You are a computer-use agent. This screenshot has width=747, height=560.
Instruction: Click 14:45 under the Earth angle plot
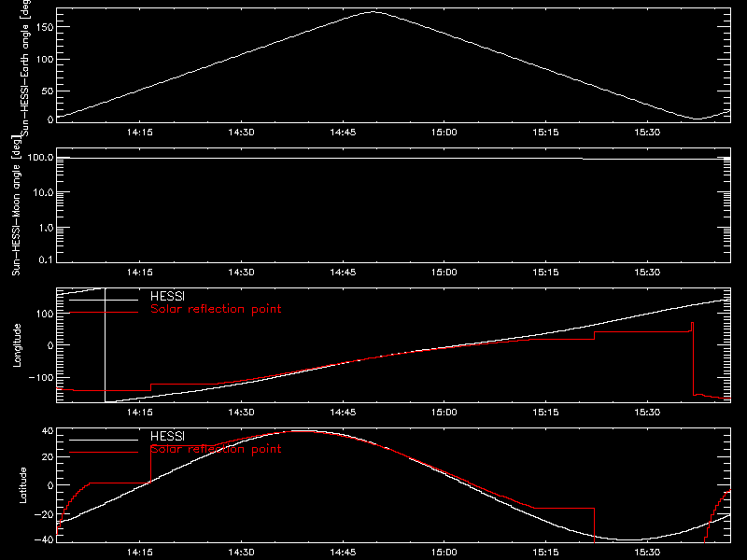(x=343, y=132)
